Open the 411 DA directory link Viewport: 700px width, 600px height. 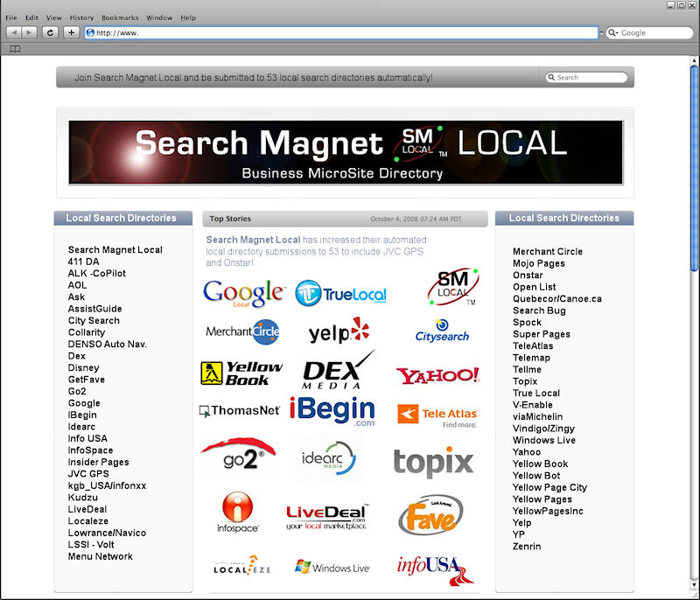83,262
